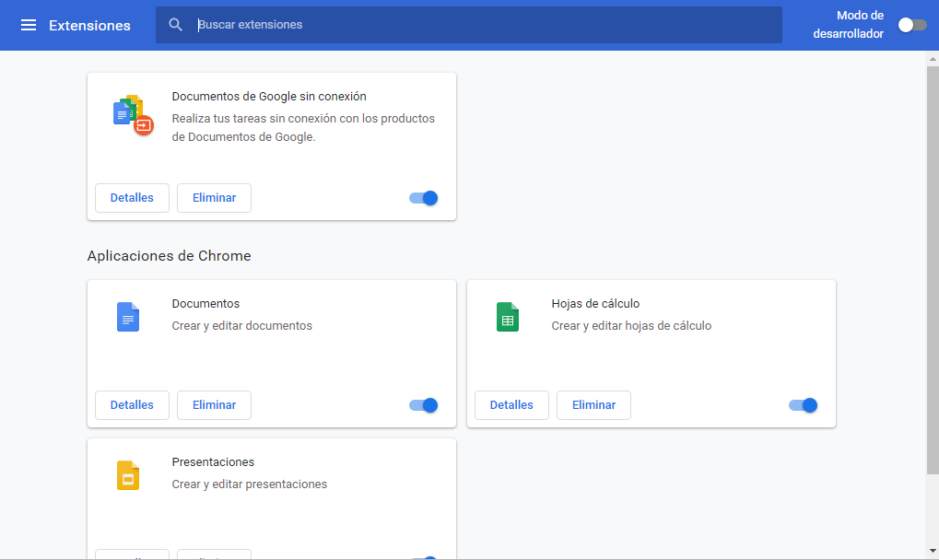939x560 pixels.
Task: Click the vertical scrollbar thumb
Action: tap(933, 269)
